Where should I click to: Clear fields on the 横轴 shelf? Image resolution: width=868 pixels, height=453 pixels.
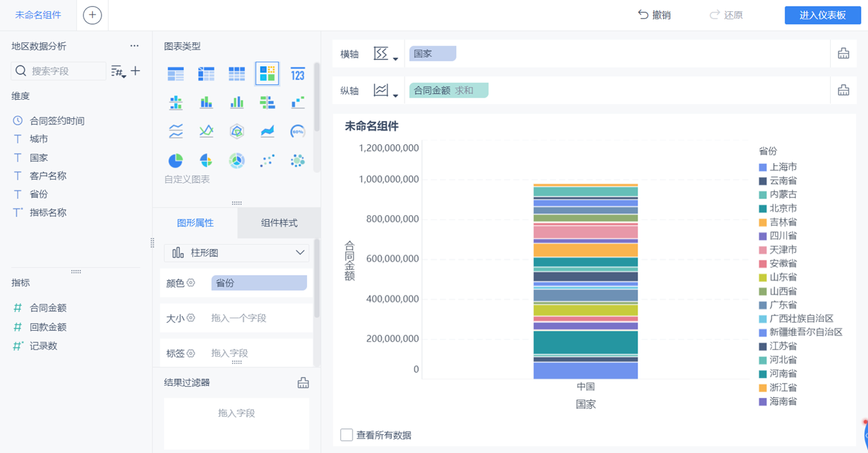coord(843,53)
